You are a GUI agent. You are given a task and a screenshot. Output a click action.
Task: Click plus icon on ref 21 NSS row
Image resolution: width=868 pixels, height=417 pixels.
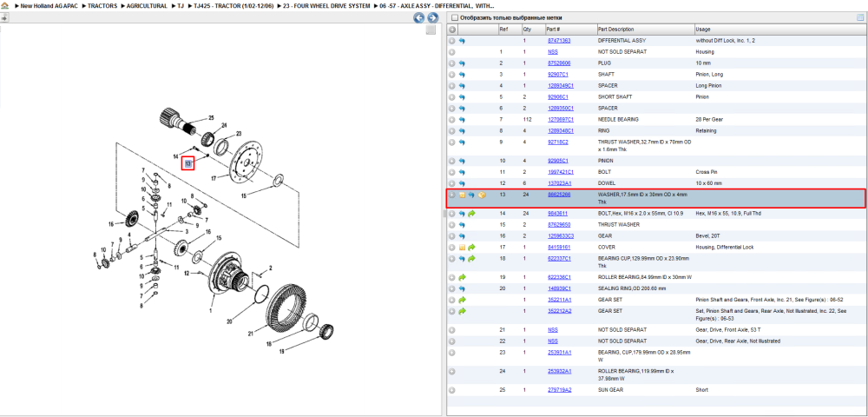(x=452, y=330)
